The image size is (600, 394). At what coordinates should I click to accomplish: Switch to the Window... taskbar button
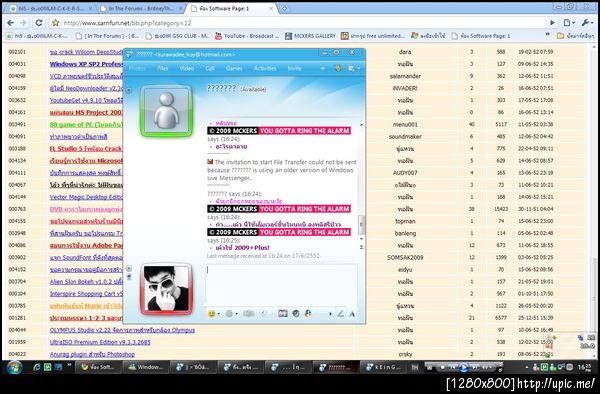tap(145, 367)
